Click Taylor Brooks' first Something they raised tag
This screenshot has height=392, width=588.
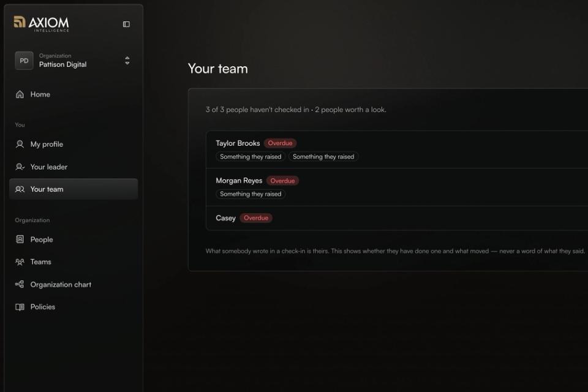point(251,156)
